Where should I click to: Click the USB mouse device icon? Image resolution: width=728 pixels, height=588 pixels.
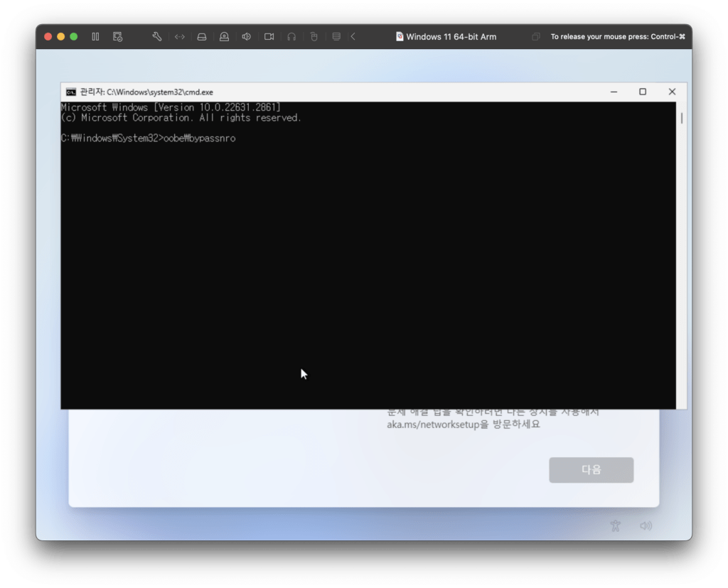[x=314, y=36]
